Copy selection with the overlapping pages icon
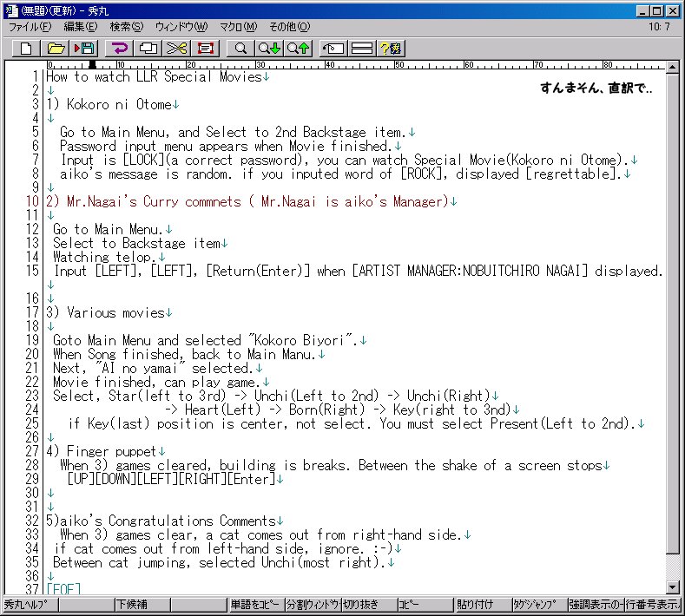The height and width of the screenshot is (616, 685). [148, 48]
